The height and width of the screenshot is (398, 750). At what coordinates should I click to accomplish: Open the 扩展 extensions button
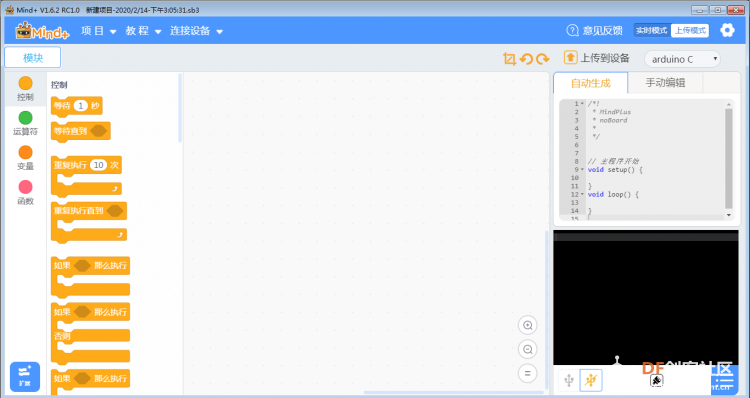coord(25,376)
